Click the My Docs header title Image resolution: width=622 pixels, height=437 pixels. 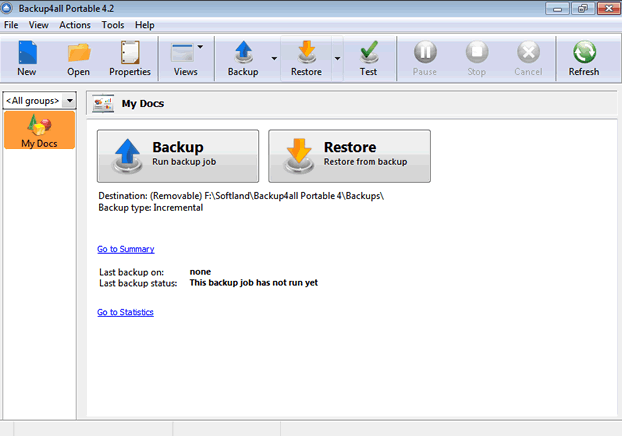143,104
